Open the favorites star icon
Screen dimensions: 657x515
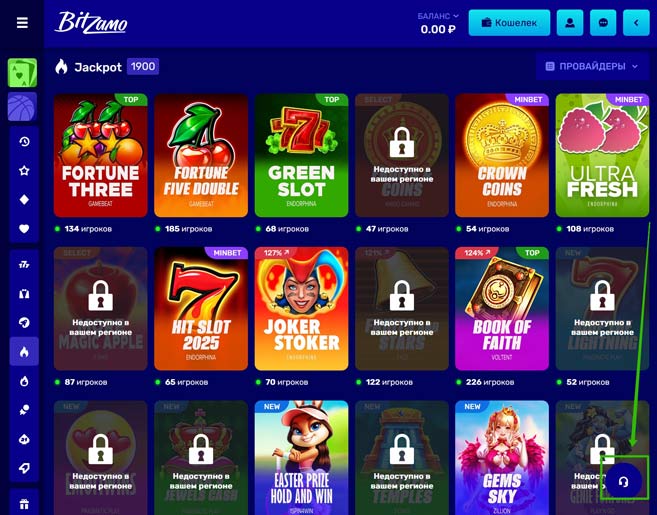(x=24, y=171)
